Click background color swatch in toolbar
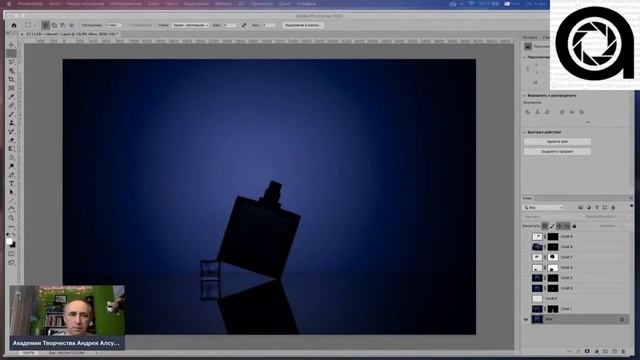640x360 pixels. click(13, 245)
